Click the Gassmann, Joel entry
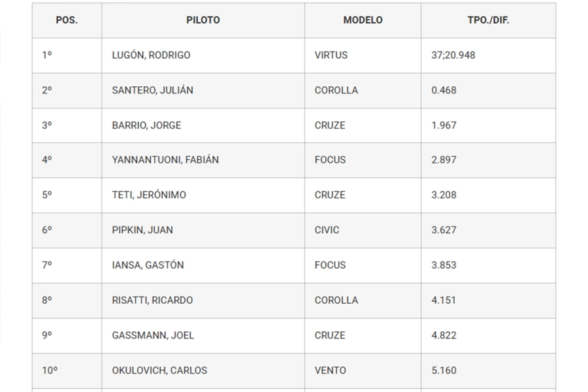Viewport: 588px width, 392px height. 153,336
